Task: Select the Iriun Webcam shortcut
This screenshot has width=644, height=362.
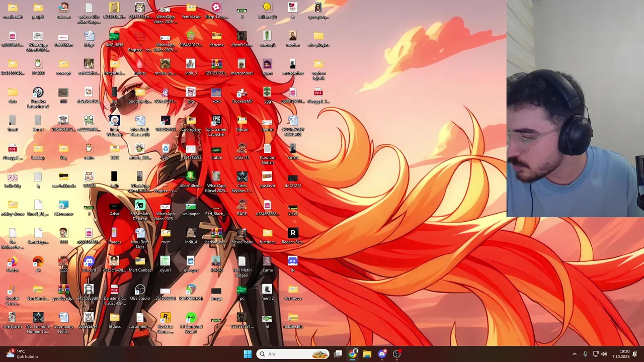Action: coord(114,126)
